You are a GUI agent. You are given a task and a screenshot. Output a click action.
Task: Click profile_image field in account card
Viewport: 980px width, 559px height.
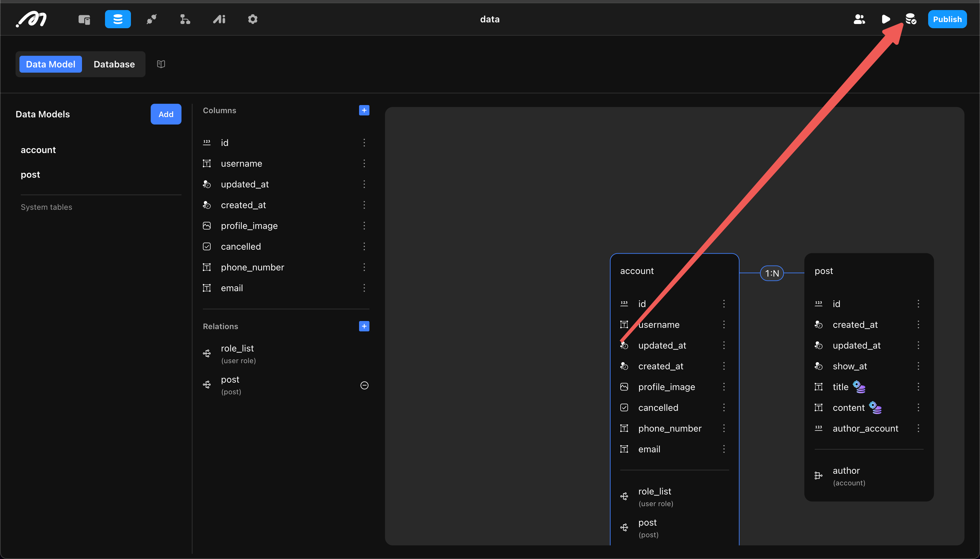click(667, 387)
